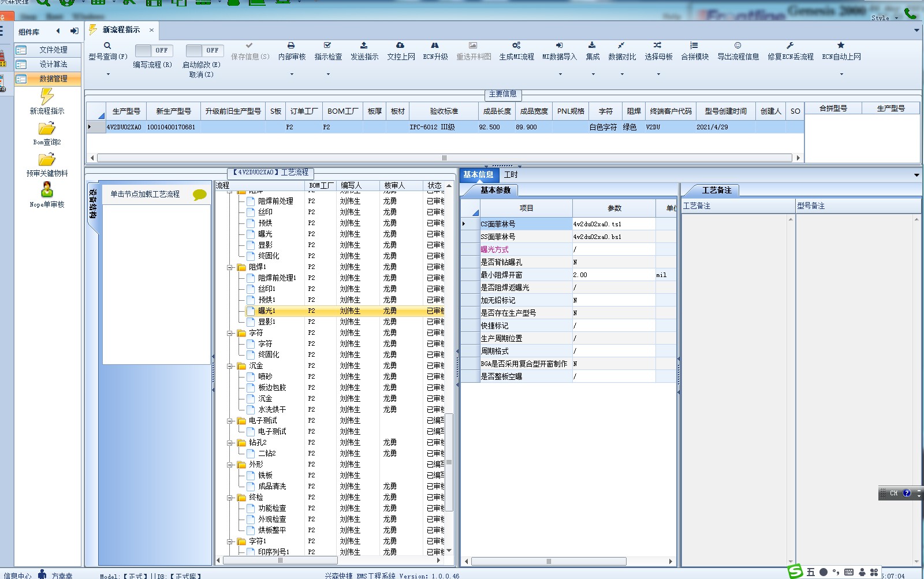Click the 最小阻焊开窗 value 2.00 field
924x579 pixels.
pos(614,275)
